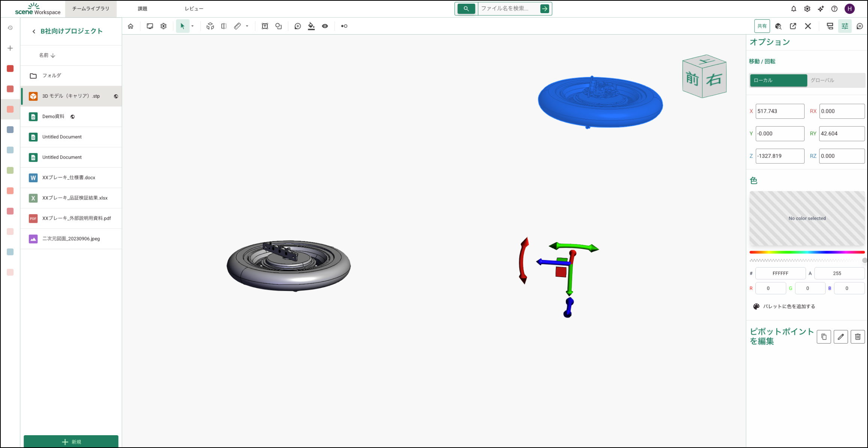Click the add comment bubble icon

(x=298, y=26)
